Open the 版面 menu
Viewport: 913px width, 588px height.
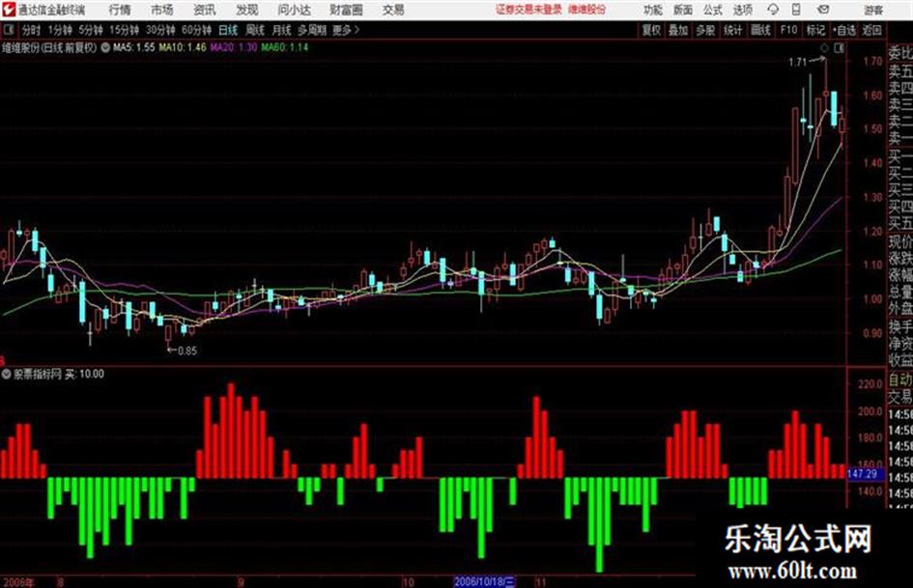(682, 10)
